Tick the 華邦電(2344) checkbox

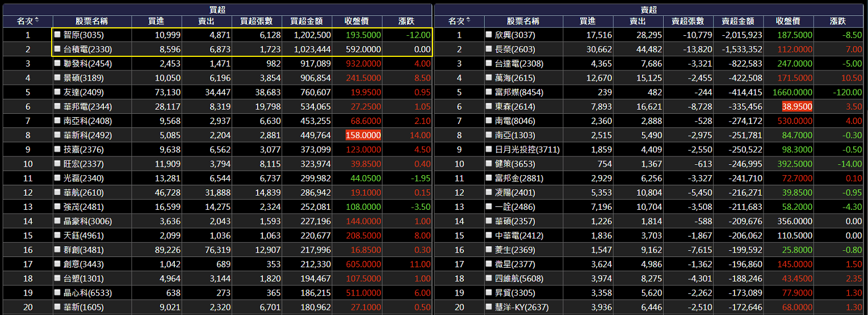tap(57, 106)
